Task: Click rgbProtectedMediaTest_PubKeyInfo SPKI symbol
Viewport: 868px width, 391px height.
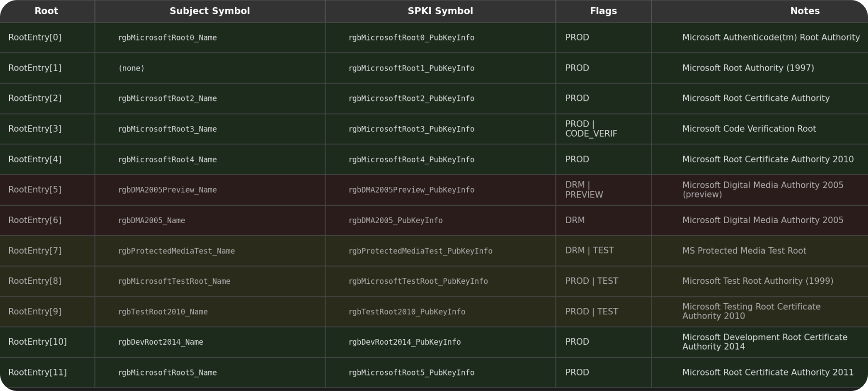Action: click(420, 251)
